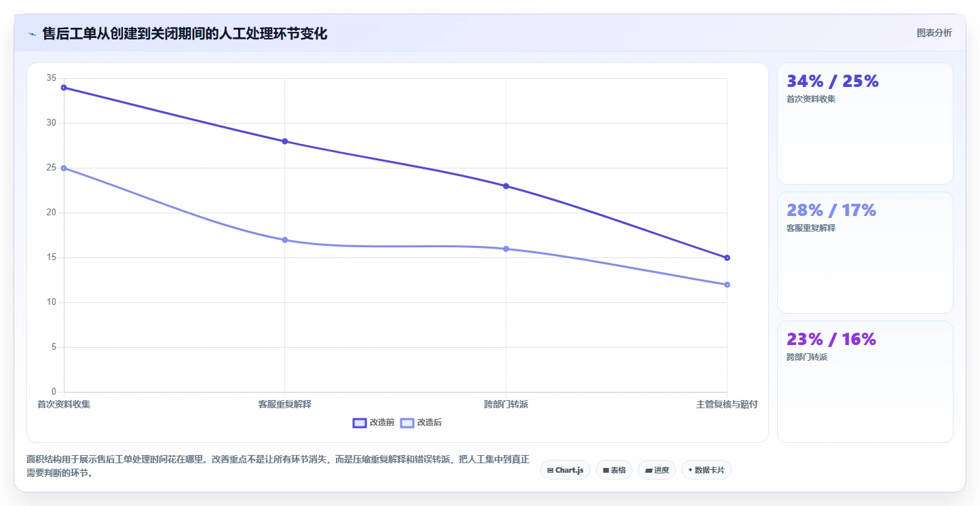Screen dimensions: 980x506
Task: Select the Chart.js tag
Action: click(565, 470)
